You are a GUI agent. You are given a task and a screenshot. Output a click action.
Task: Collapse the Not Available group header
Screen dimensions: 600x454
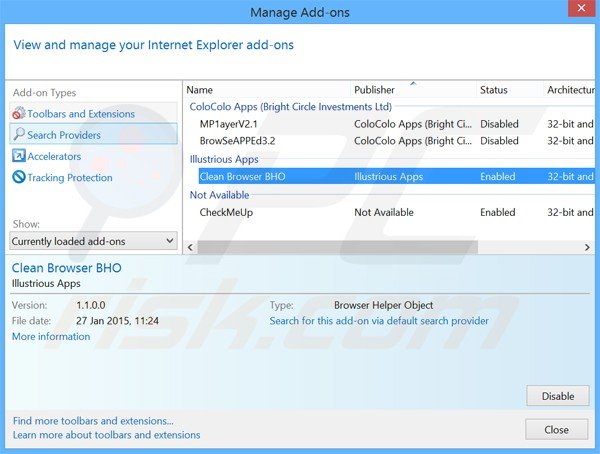click(219, 195)
